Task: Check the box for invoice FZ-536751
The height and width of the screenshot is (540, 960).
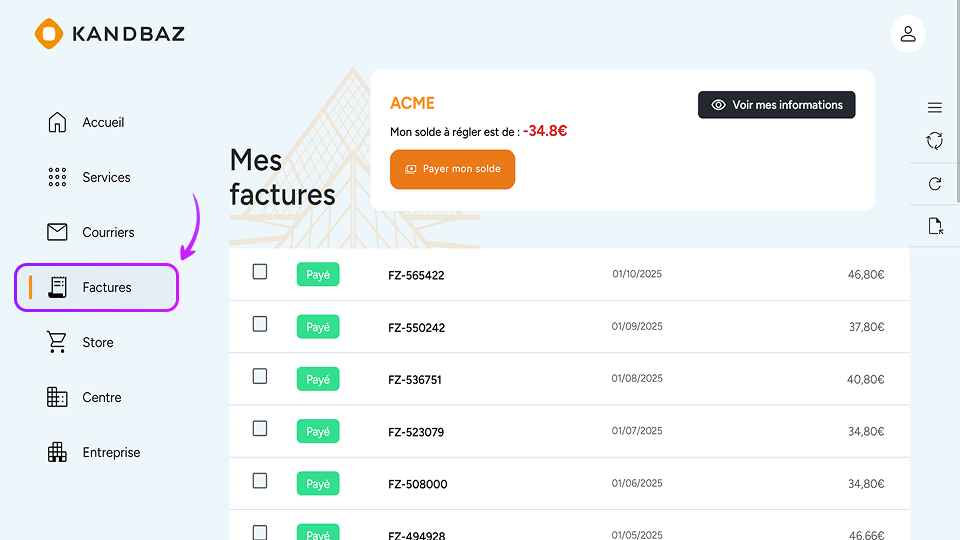Action: tap(260, 376)
